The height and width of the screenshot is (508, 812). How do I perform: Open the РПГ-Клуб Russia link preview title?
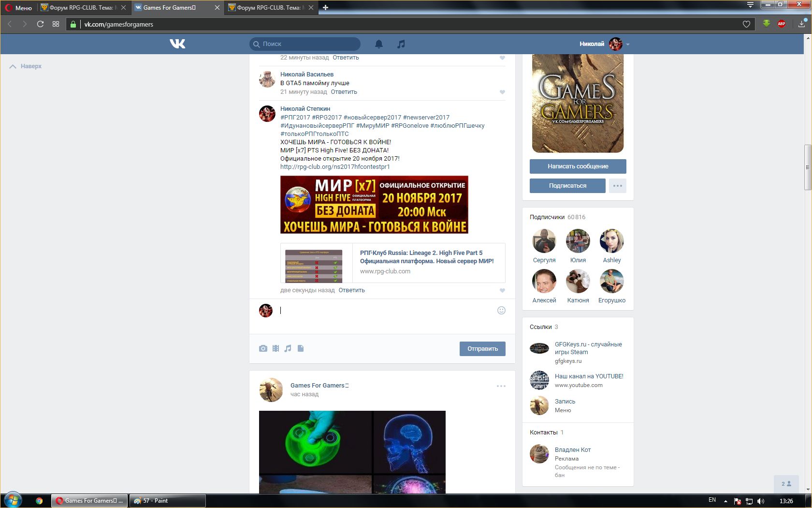[x=427, y=257]
